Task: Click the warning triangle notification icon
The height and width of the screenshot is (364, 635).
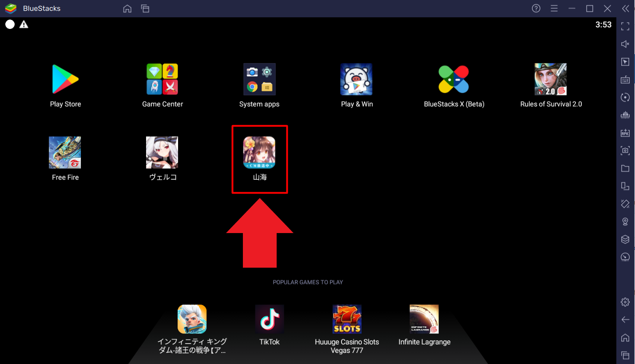Action: coord(24,24)
